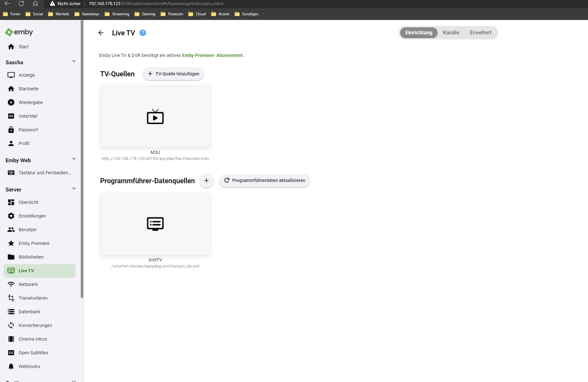Viewport: 588px width, 382px height.
Task: Open the M3U tuner card
Action: pos(155,117)
